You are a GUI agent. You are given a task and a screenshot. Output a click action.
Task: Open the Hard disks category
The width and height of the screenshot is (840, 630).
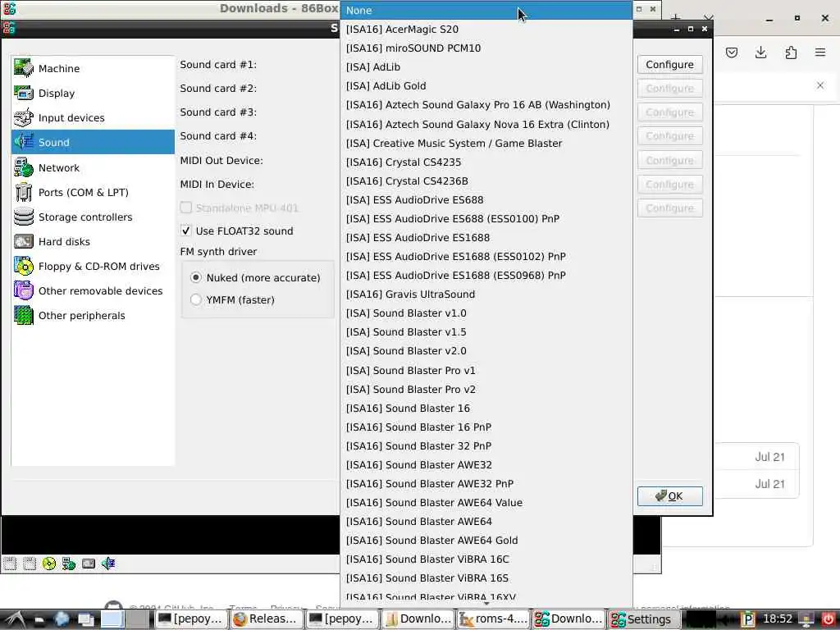pyautogui.click(x=93, y=242)
